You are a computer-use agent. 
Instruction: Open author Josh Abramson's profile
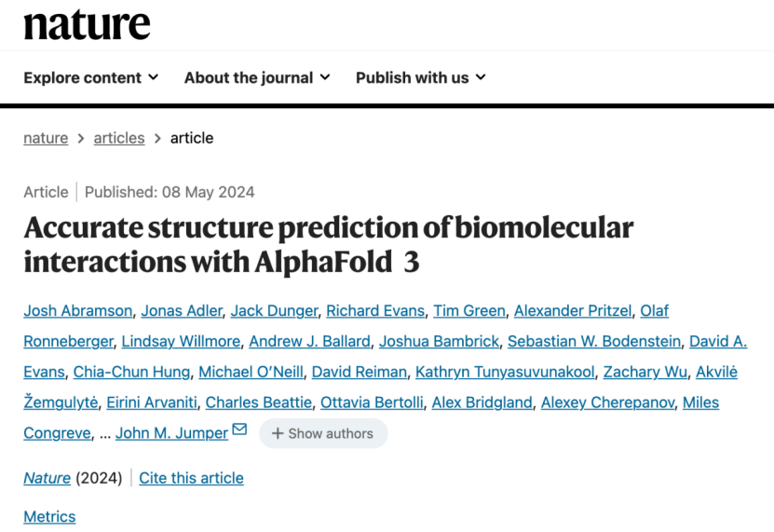pyautogui.click(x=78, y=310)
